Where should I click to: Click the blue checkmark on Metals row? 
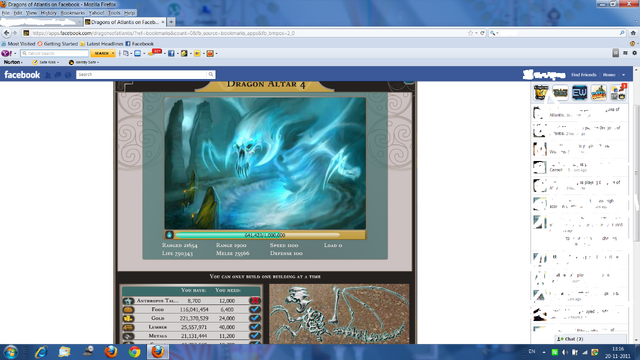pos(255,336)
